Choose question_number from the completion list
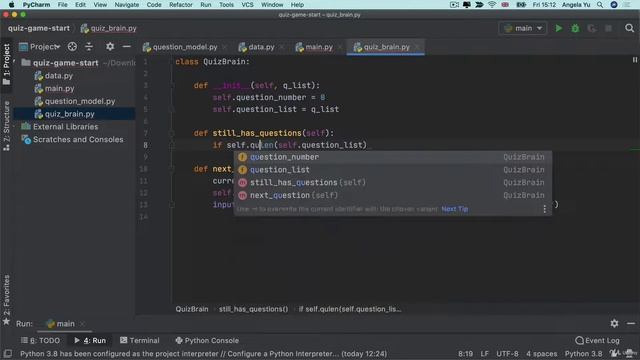 (x=393, y=157)
